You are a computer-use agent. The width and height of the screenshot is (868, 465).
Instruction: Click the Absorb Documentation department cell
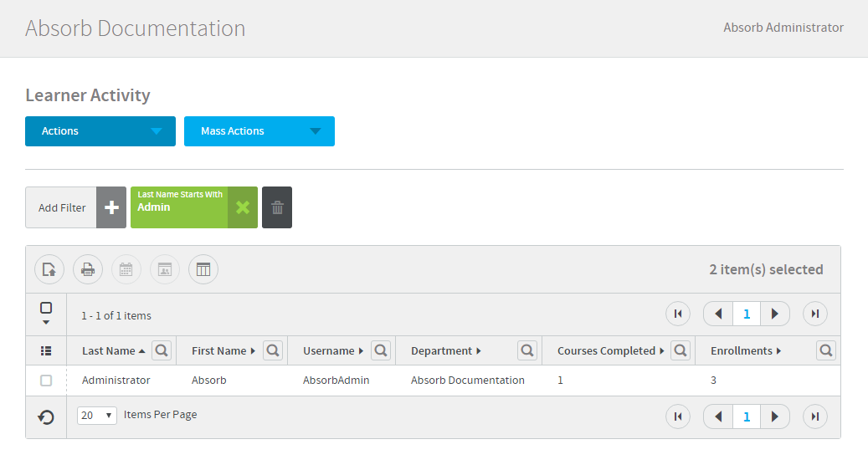click(468, 381)
